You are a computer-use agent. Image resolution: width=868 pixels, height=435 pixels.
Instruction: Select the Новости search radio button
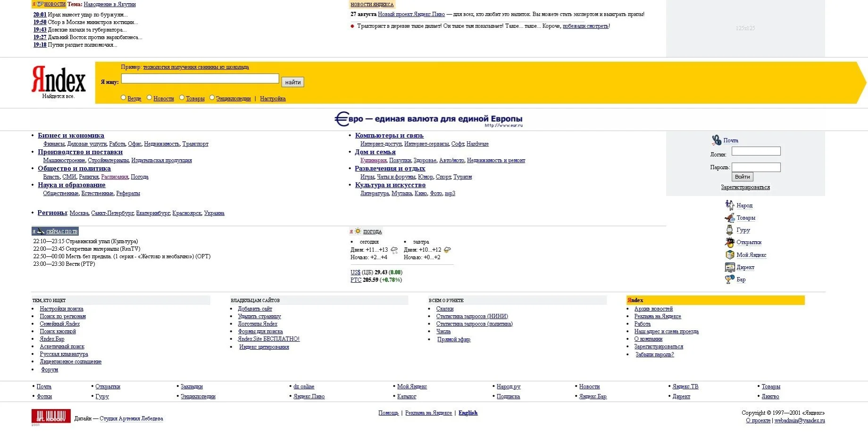click(149, 98)
